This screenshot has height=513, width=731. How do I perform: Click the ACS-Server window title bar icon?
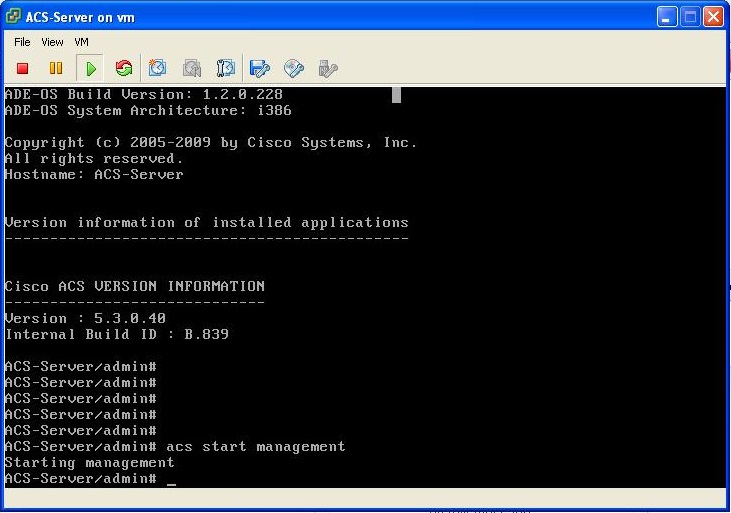click(14, 16)
